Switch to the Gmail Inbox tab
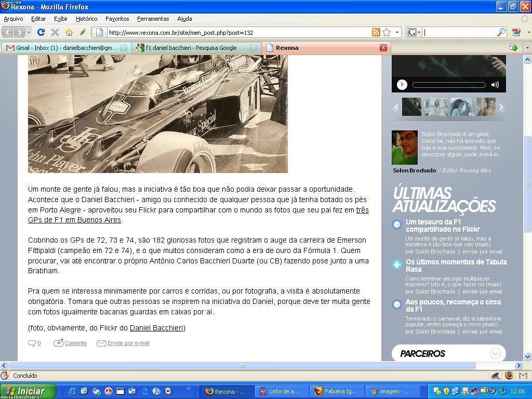 [65, 48]
